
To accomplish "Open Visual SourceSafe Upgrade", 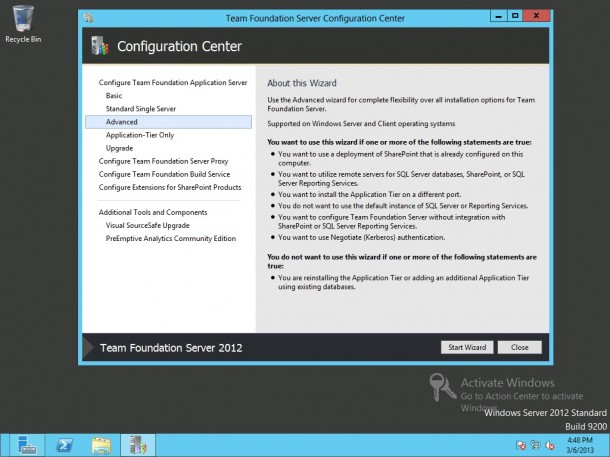I will [147, 225].
